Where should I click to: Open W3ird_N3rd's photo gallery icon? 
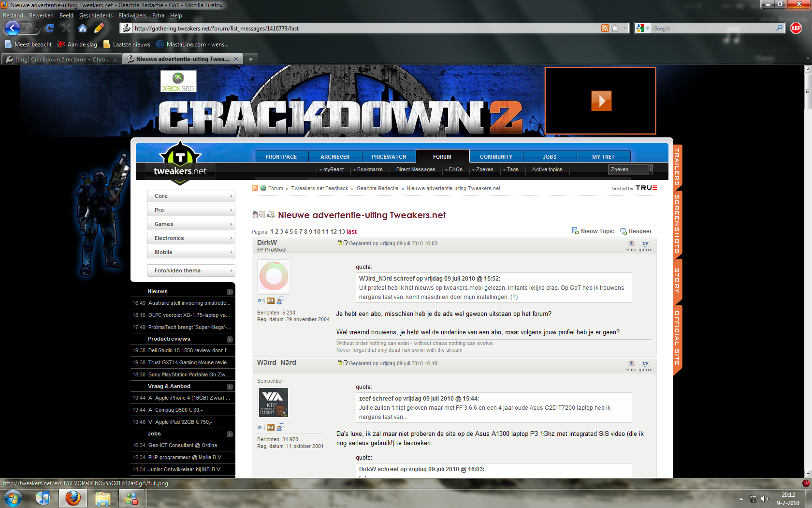coord(271,428)
